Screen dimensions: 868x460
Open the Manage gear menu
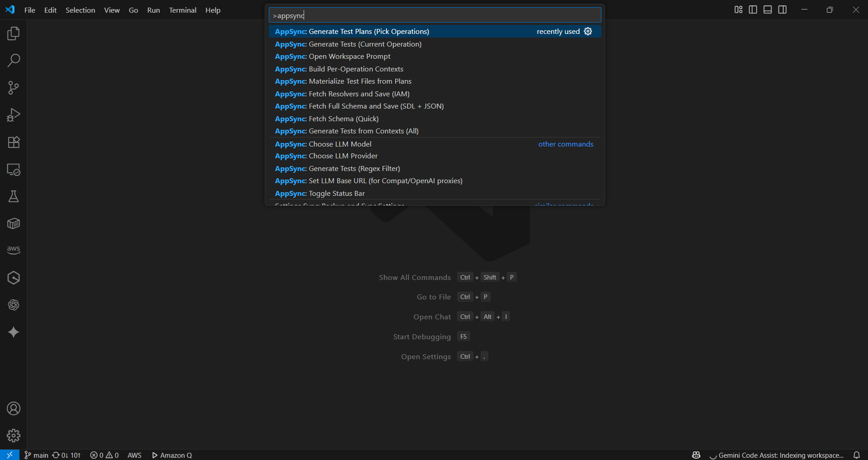[14, 436]
